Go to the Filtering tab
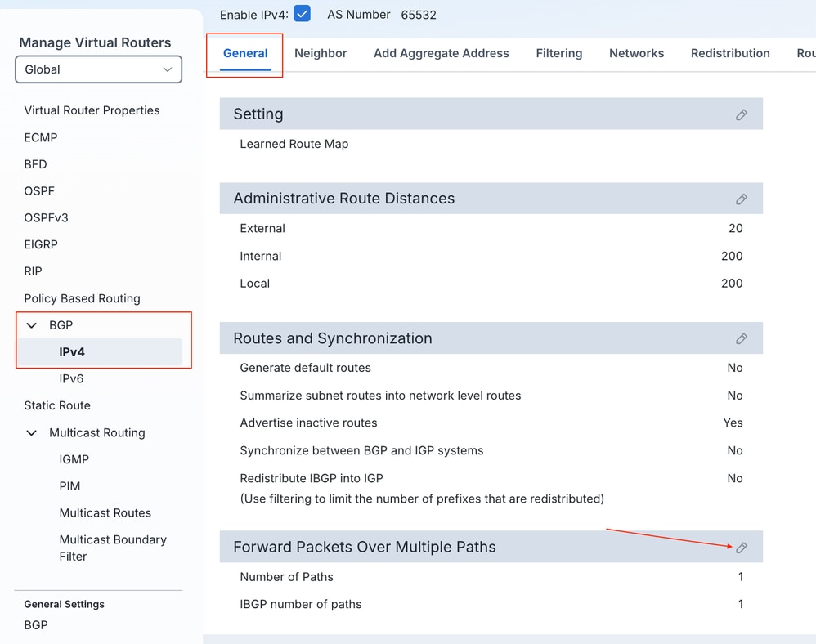This screenshot has width=816, height=644. point(559,53)
